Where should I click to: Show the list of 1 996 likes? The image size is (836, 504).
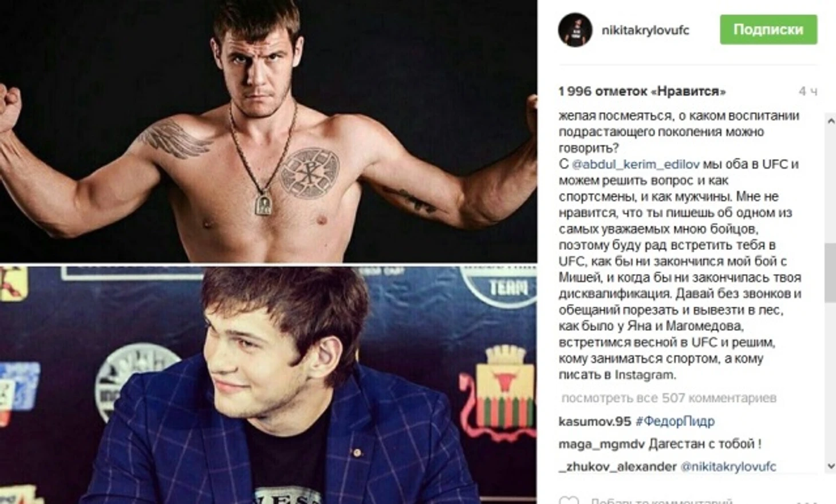click(x=642, y=92)
